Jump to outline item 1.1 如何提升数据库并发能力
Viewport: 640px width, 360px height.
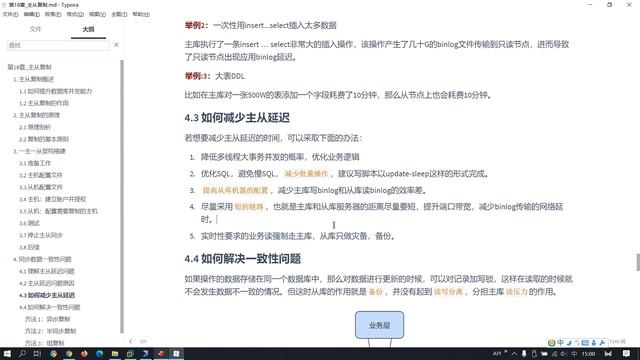click(56, 91)
